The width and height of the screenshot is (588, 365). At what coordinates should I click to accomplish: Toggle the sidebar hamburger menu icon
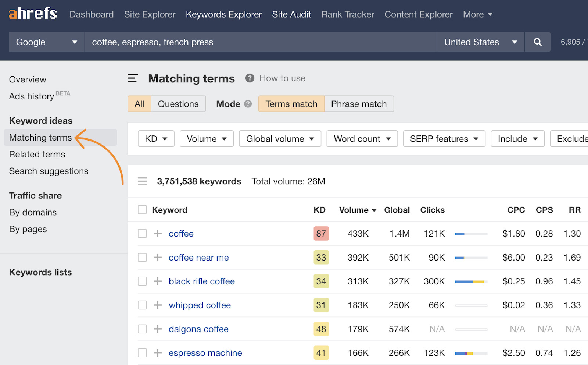(132, 78)
